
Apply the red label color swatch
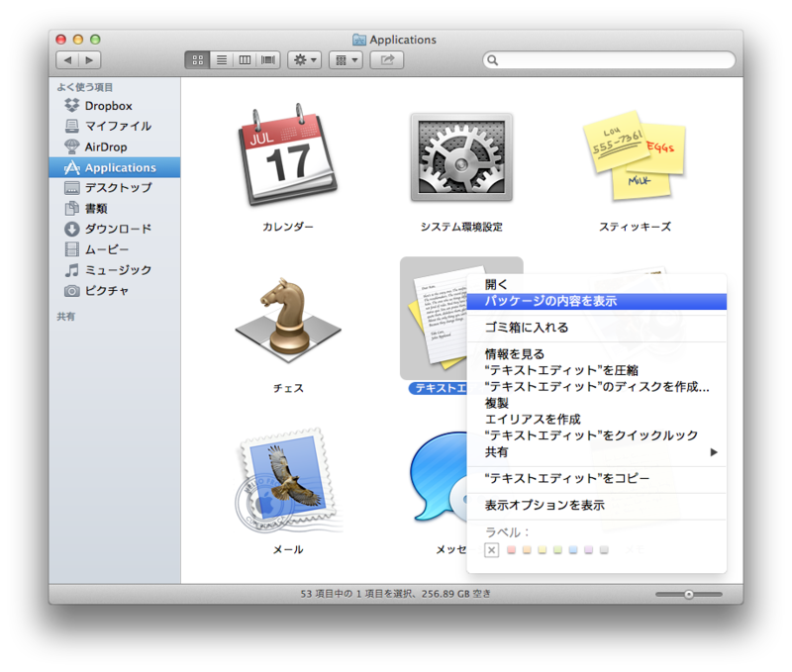(x=511, y=549)
